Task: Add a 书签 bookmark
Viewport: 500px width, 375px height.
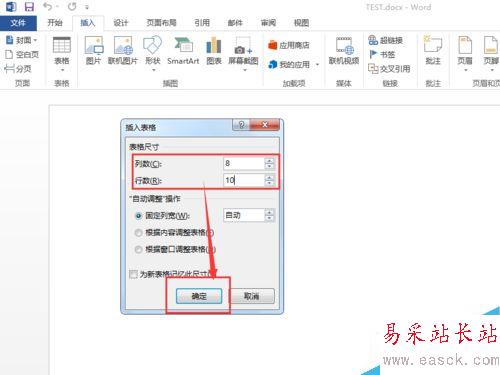Action: pos(382,54)
